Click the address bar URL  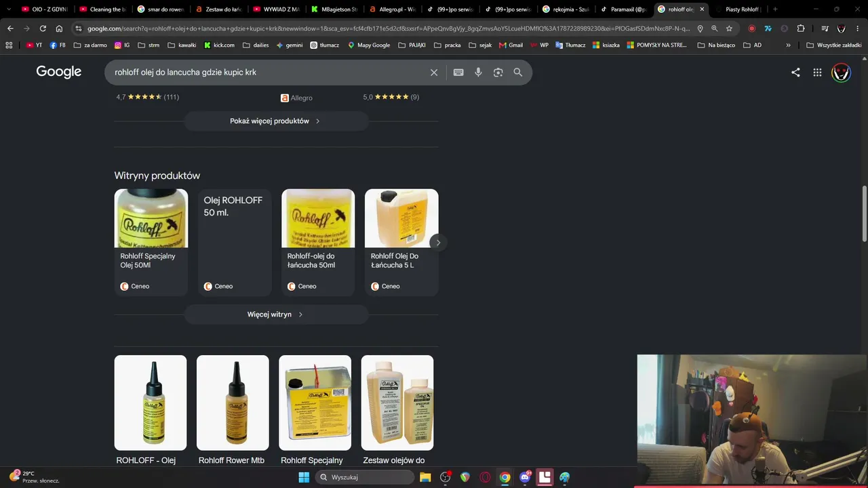tap(388, 28)
